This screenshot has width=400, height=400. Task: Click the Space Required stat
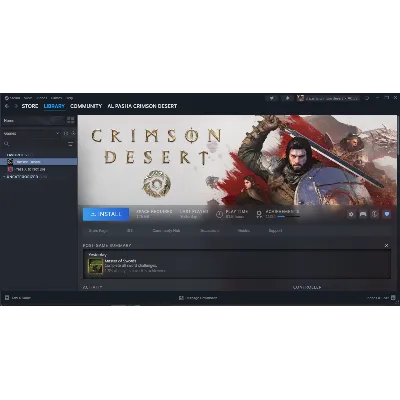point(154,214)
